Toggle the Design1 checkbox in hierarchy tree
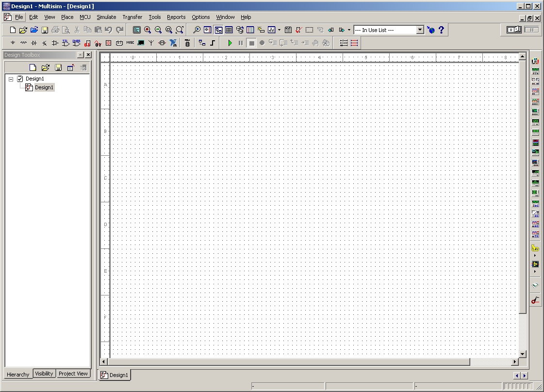Image resolution: width=544 pixels, height=392 pixels. click(20, 79)
